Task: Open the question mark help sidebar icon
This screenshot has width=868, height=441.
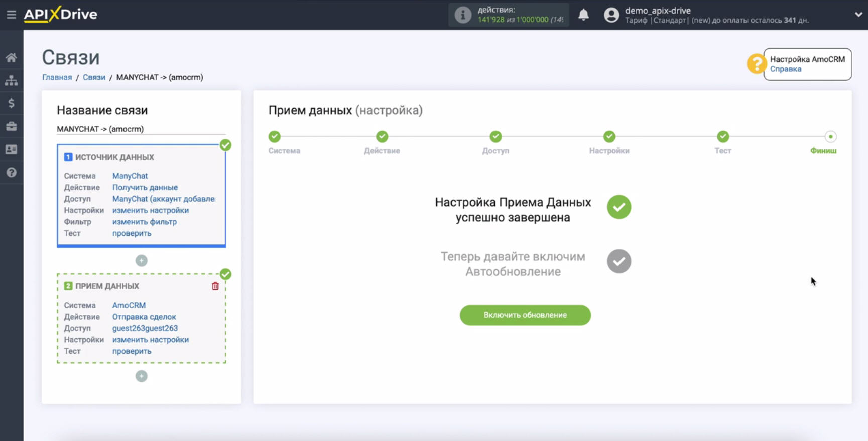Action: tap(11, 173)
